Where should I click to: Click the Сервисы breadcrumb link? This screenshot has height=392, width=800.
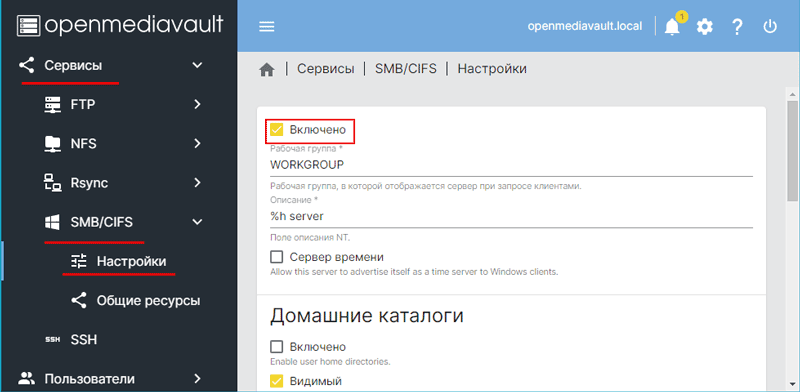coord(326,69)
